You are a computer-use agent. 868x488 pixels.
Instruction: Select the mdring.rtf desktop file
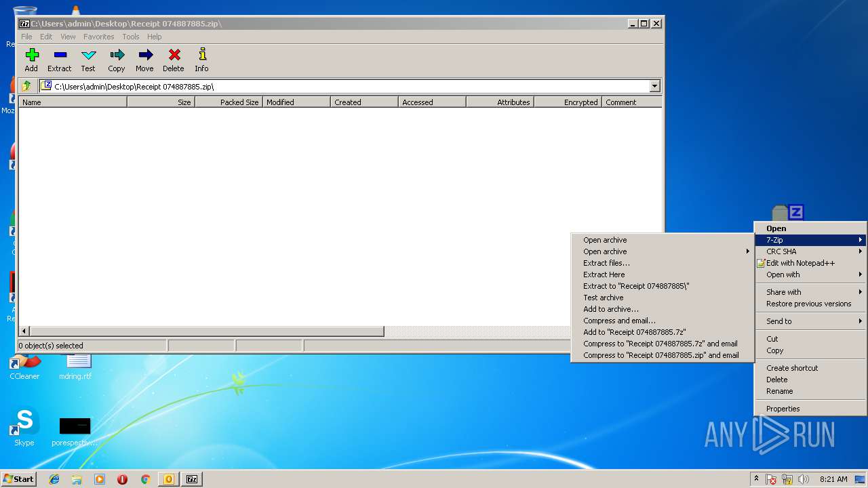[x=75, y=367]
